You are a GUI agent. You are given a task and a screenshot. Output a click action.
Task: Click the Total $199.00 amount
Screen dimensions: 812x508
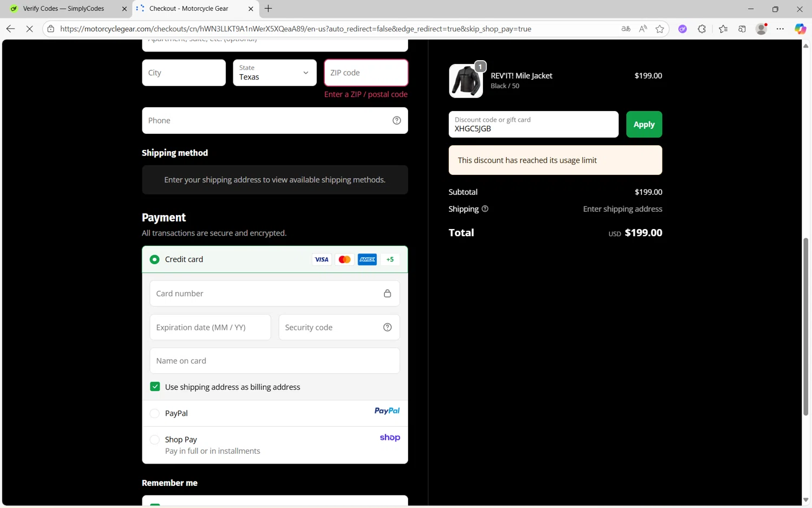coord(644,233)
